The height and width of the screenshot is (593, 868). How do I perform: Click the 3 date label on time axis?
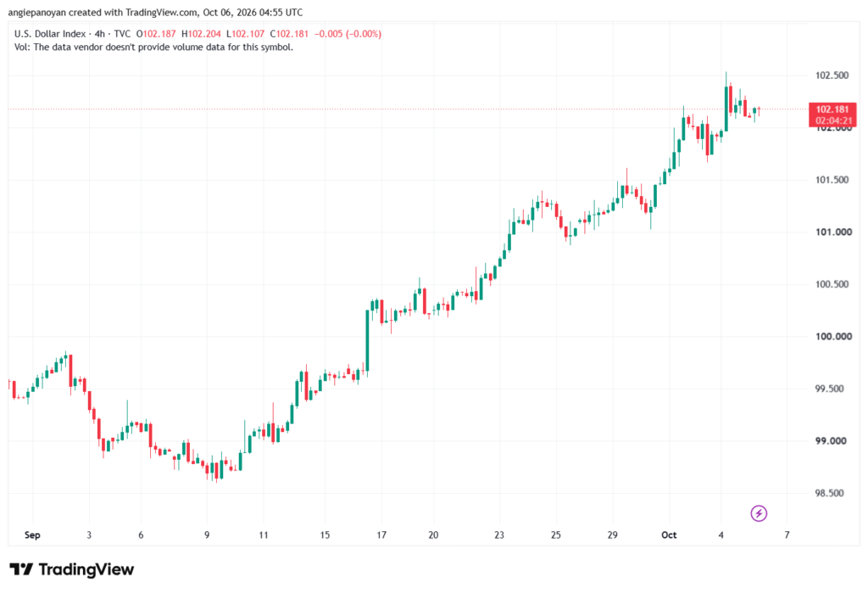89,534
